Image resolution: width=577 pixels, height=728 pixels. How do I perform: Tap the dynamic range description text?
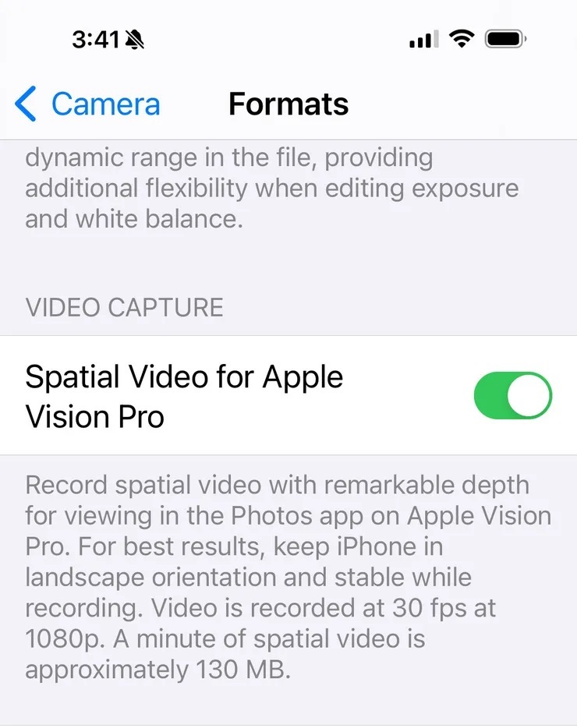(x=272, y=189)
